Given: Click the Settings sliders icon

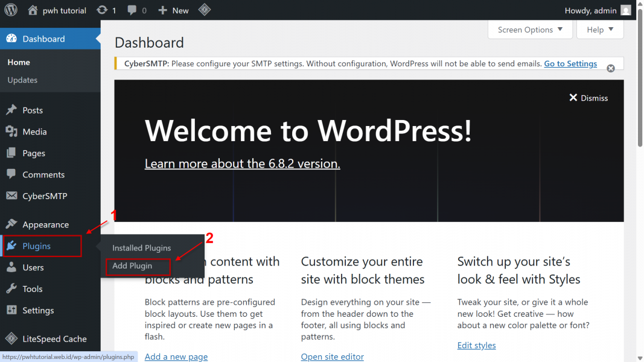Looking at the screenshot, I should tap(11, 310).
